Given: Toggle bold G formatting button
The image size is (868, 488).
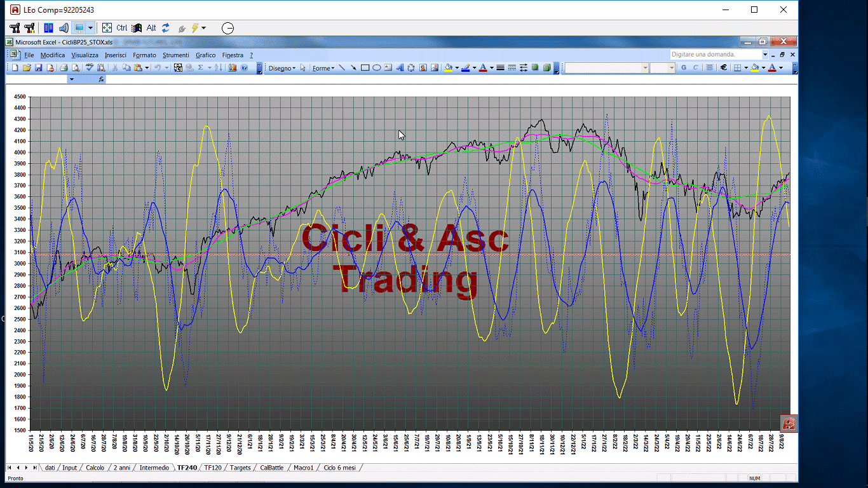Looking at the screenshot, I should coord(684,67).
